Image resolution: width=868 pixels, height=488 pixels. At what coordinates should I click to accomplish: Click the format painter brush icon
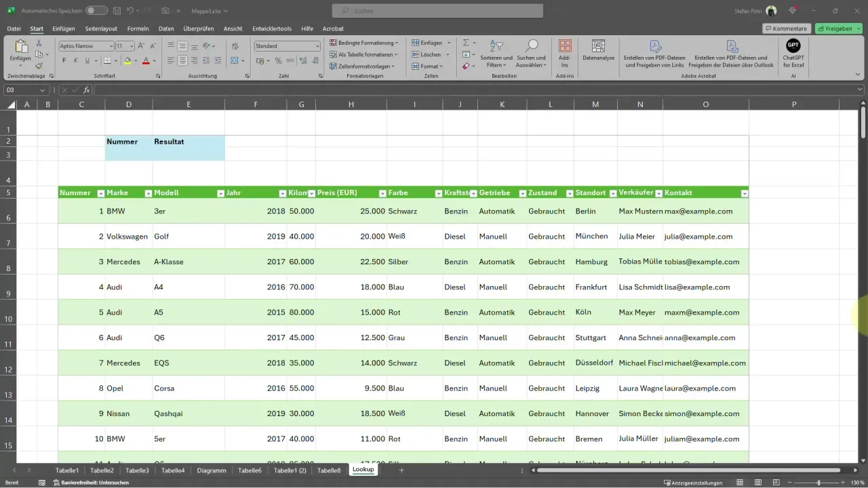pos(39,66)
